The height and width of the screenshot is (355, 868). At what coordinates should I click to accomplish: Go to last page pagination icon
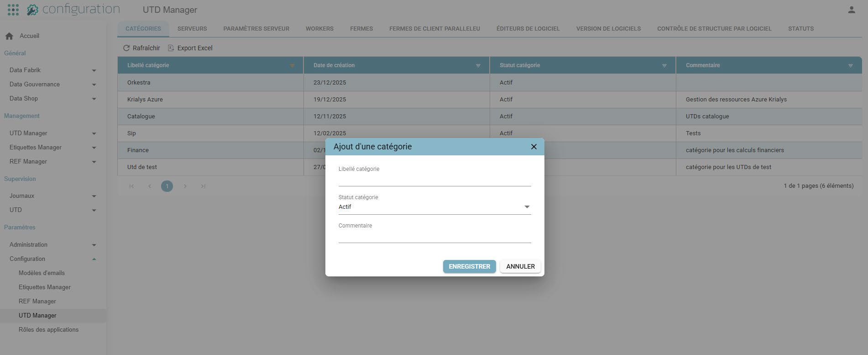(203, 186)
